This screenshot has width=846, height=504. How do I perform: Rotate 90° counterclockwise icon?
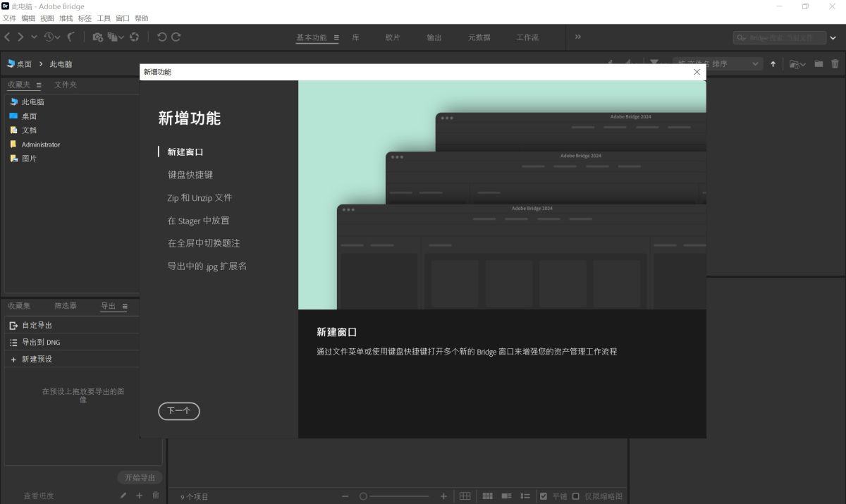[x=161, y=37]
